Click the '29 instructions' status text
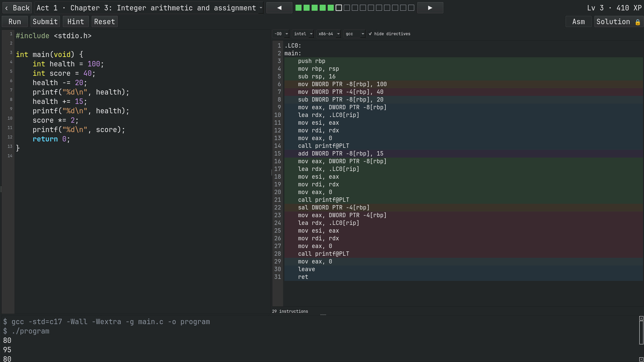This screenshot has width=644, height=362. point(290,311)
